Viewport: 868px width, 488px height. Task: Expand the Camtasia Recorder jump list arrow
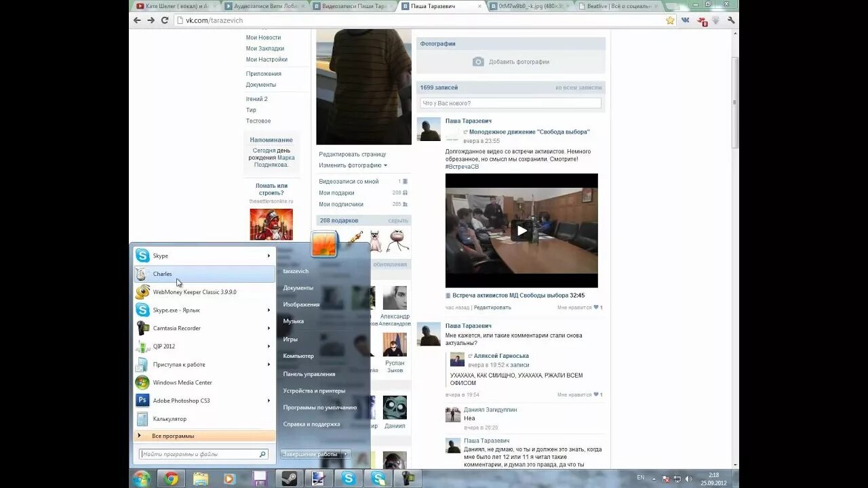(269, 328)
